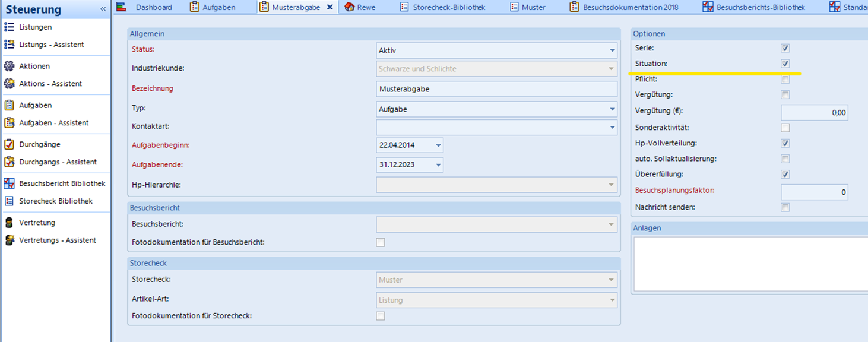The height and width of the screenshot is (342, 868).
Task: Expand the Typ dropdown
Action: coord(612,109)
